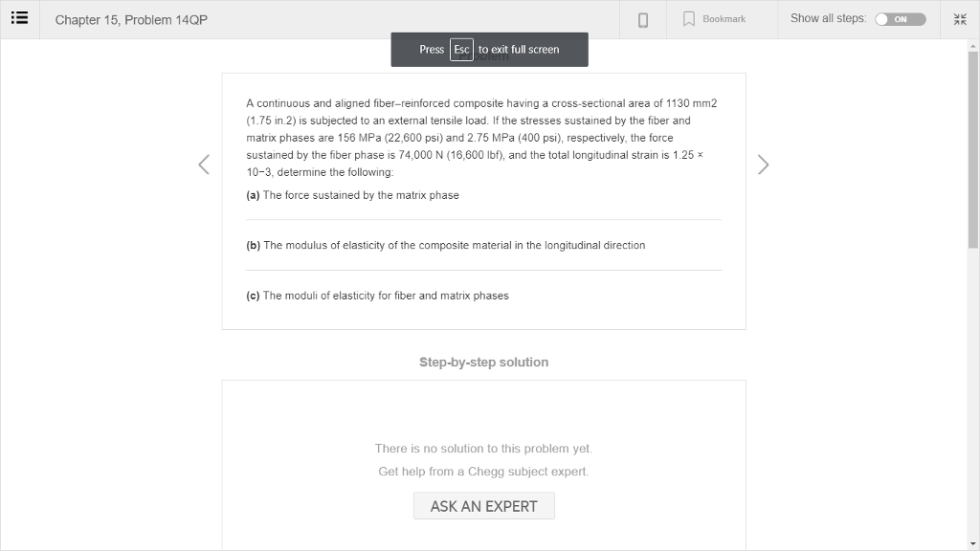Go to the previous problem with left chevron
This screenshot has height=551, width=980.
[203, 164]
